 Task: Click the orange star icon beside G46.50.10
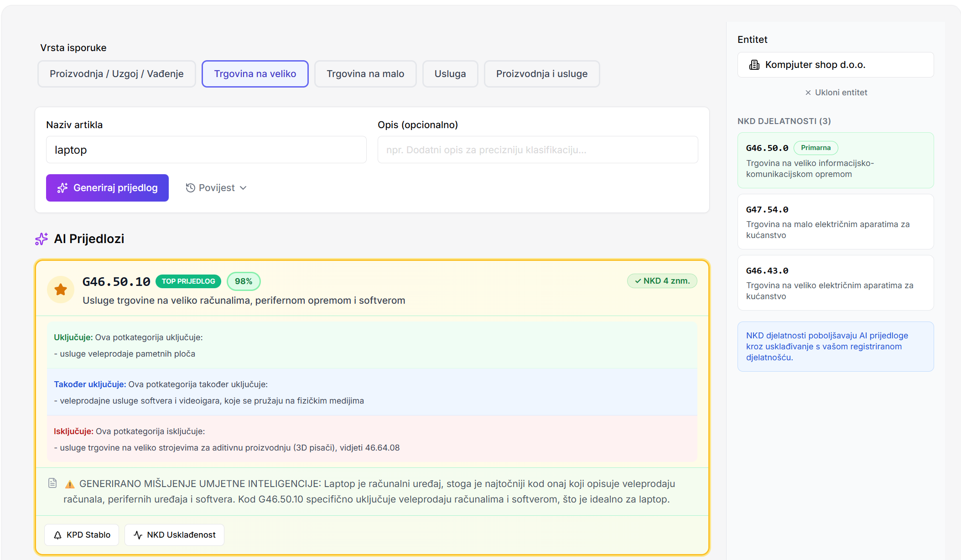(x=61, y=289)
